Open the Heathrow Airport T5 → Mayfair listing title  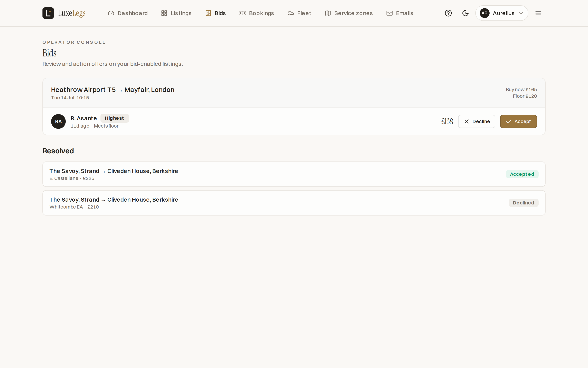coord(113,90)
